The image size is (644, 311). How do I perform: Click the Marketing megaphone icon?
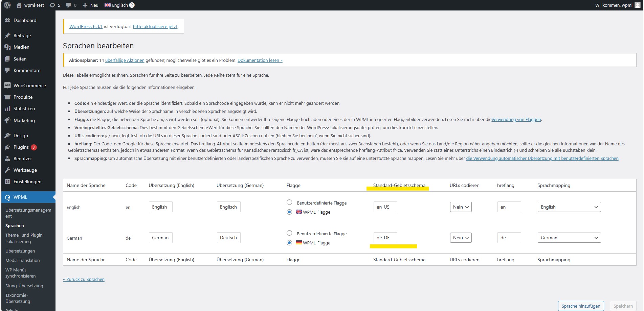(7, 120)
